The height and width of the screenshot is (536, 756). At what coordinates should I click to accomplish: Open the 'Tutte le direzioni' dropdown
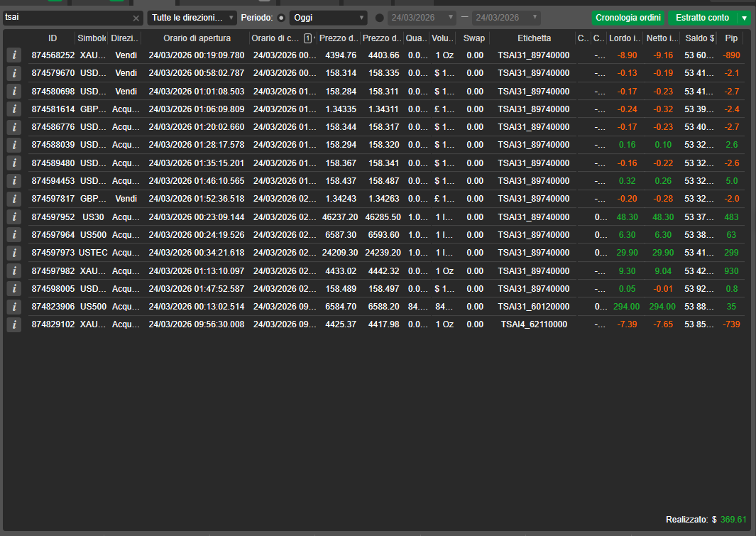[192, 18]
